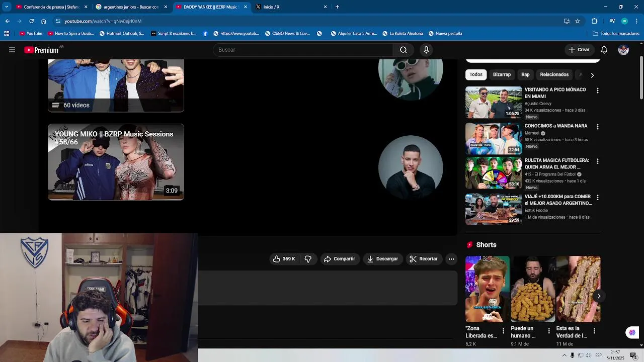Image resolution: width=644 pixels, height=362 pixels.
Task: Open options for RULETA MAGICA FUTBOLERA video
Action: pyautogui.click(x=597, y=161)
